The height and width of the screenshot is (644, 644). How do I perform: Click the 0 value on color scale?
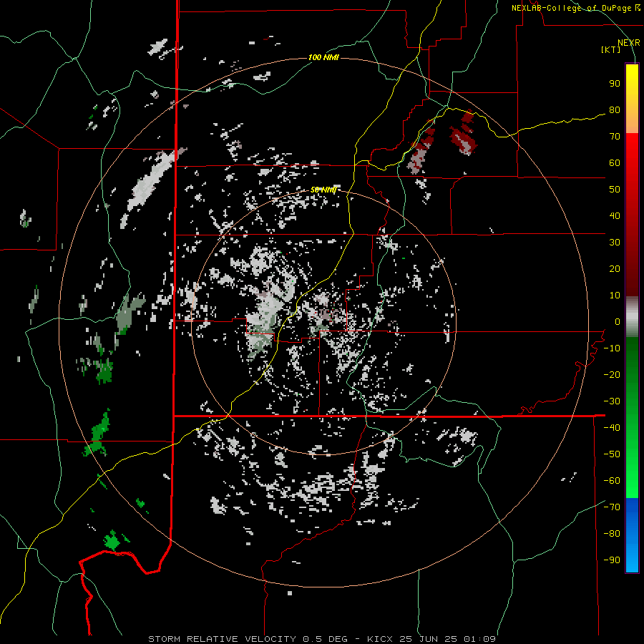pos(618,322)
